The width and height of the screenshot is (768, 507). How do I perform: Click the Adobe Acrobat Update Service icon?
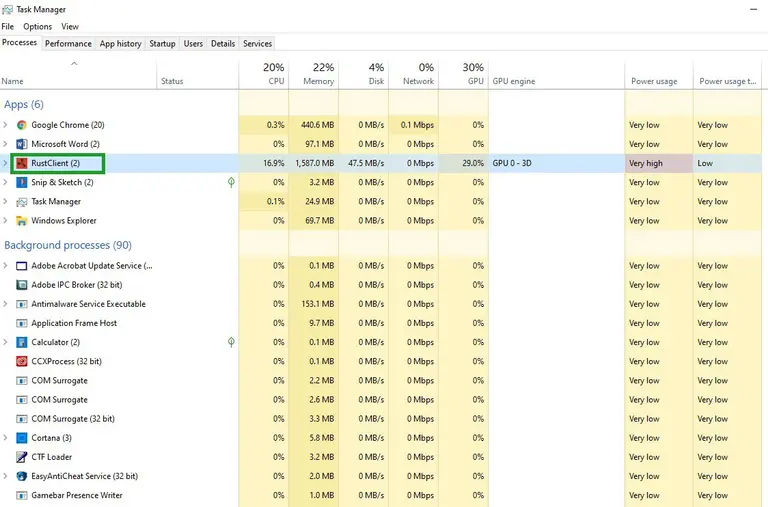click(x=22, y=266)
